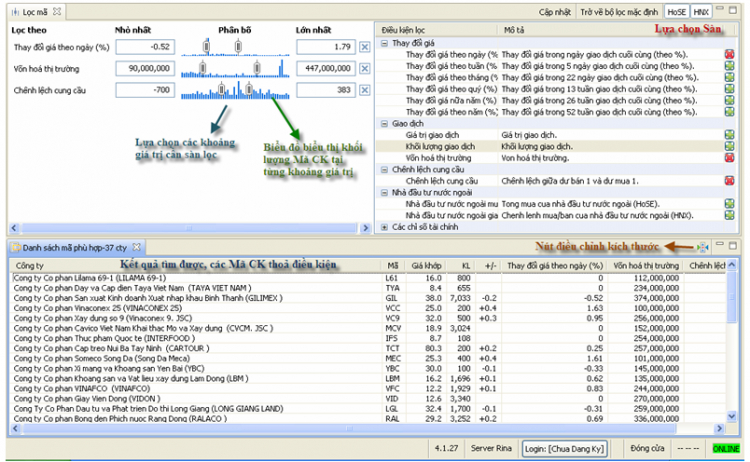This screenshot has height=462, width=750.
Task: Sort by the Mã column header
Action: coord(393,265)
